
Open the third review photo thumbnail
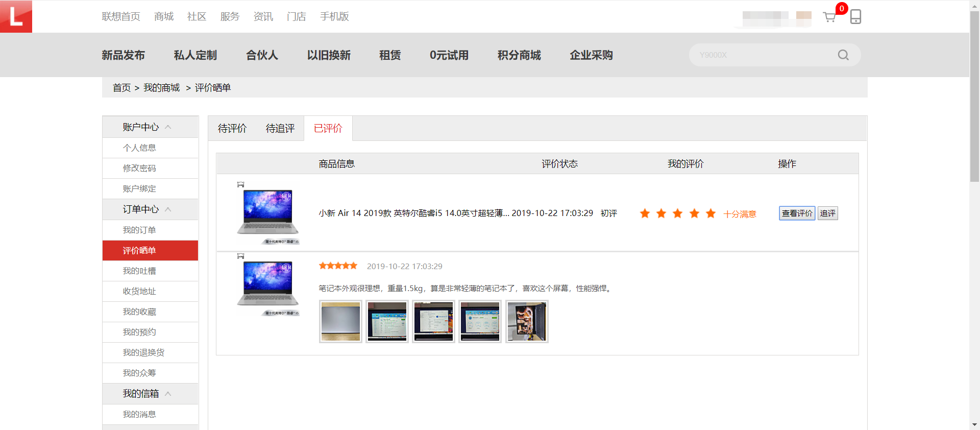coord(433,321)
